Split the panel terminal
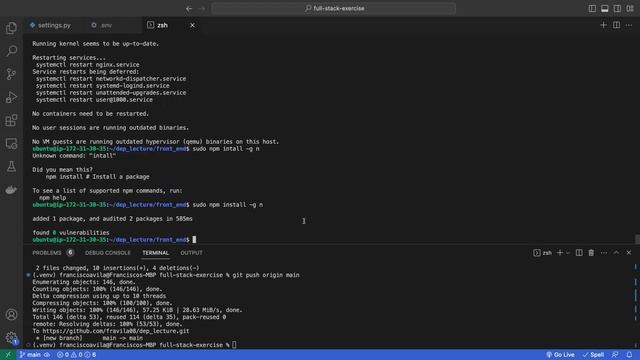640x360 pixels. coord(579,253)
